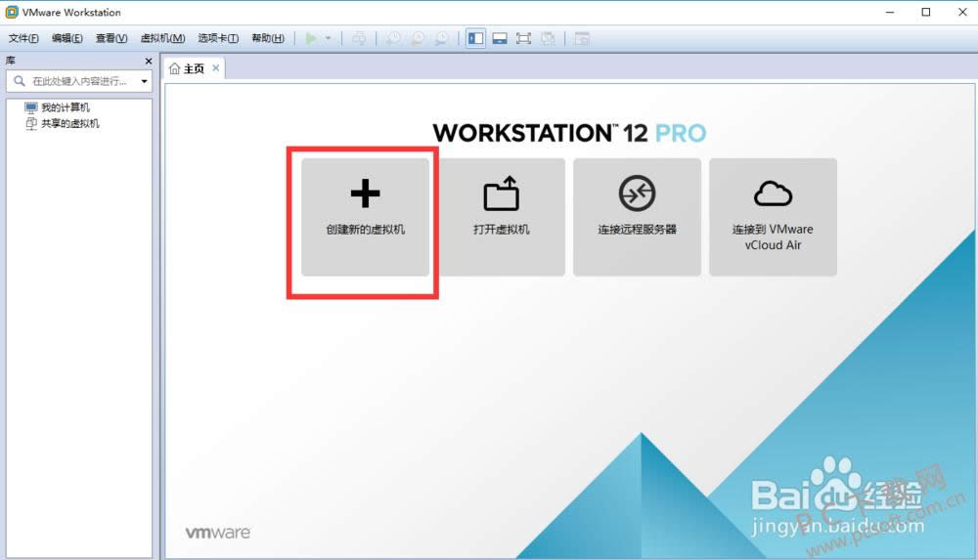Open the 虚拟机(M) menu
Screen dimensions: 978x560
(162, 38)
